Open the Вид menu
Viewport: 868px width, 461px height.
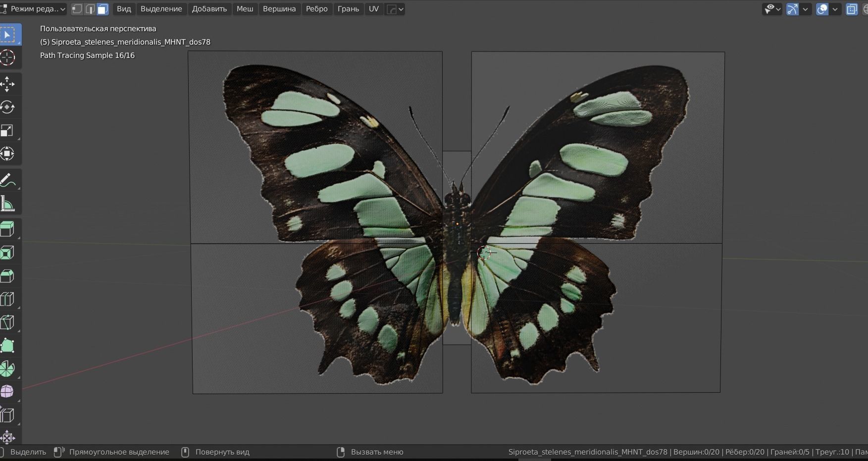pyautogui.click(x=124, y=9)
